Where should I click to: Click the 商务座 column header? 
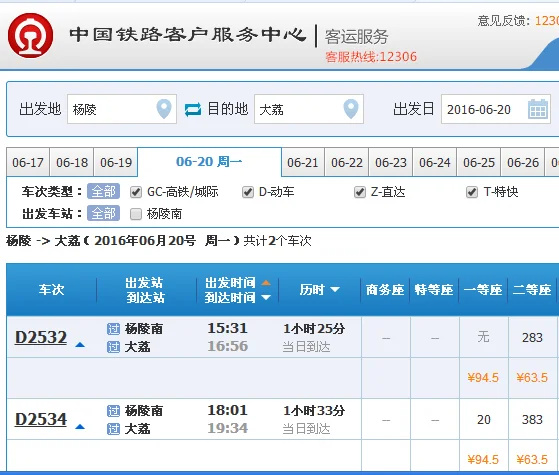coord(385,290)
